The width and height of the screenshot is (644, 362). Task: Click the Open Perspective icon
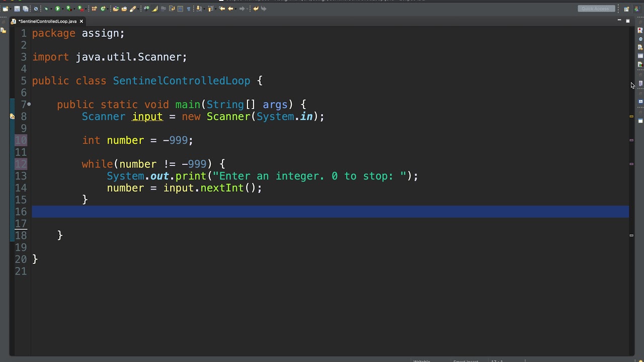pos(626,9)
